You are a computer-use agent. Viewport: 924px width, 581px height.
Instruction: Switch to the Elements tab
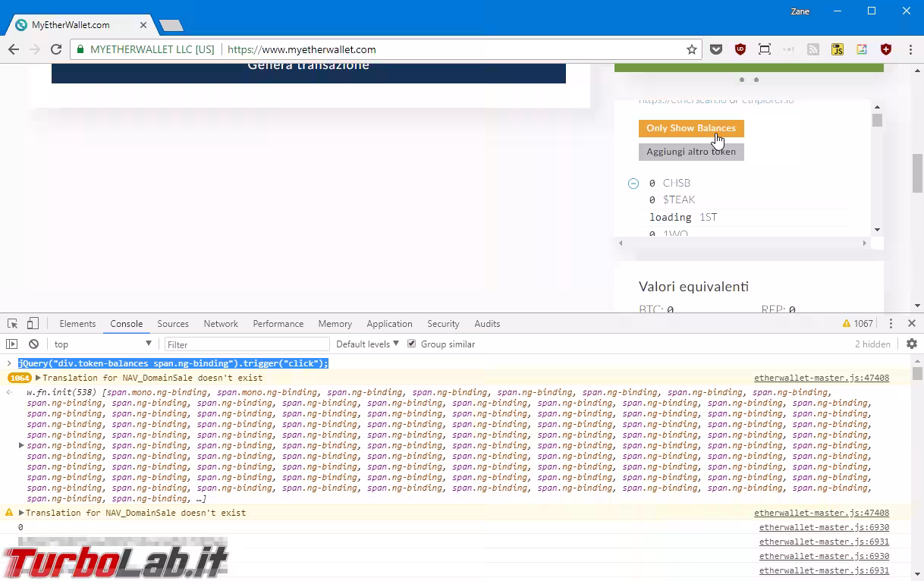[x=77, y=324]
